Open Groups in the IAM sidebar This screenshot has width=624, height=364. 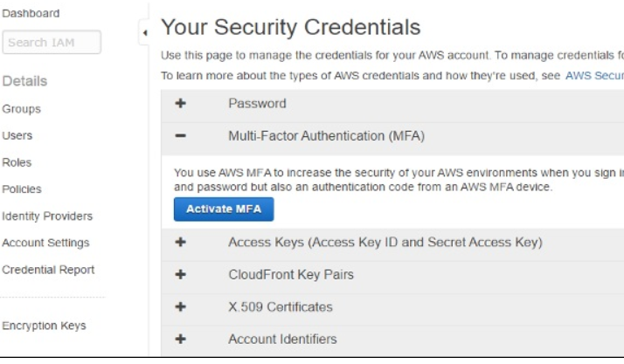[x=21, y=109]
